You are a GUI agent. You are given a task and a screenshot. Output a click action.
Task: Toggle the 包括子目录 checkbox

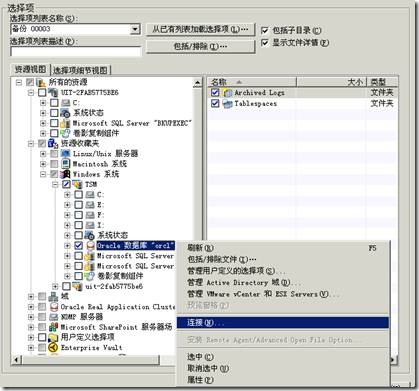(265, 30)
